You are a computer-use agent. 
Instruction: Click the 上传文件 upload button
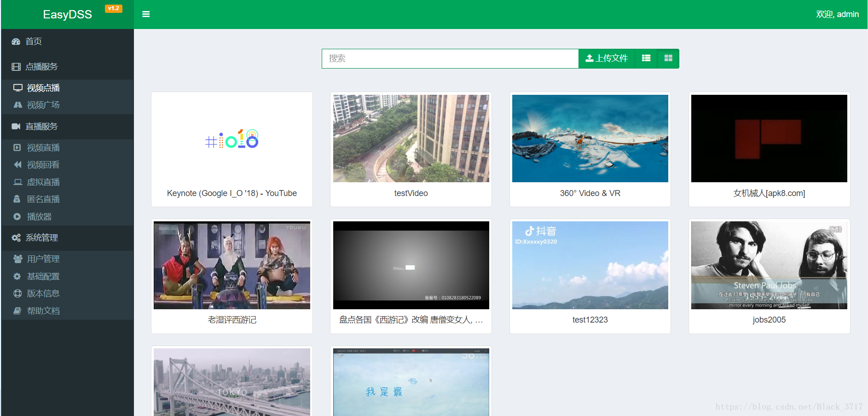pos(607,58)
